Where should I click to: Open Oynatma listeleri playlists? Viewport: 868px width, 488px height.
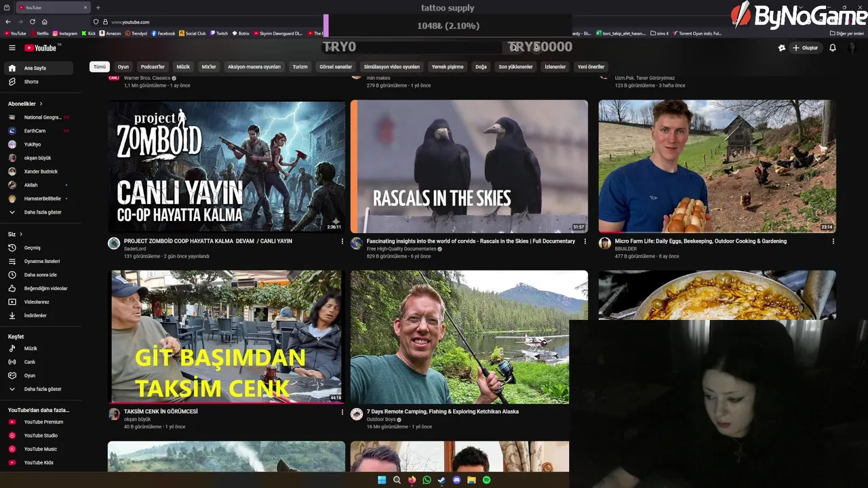click(x=37, y=262)
